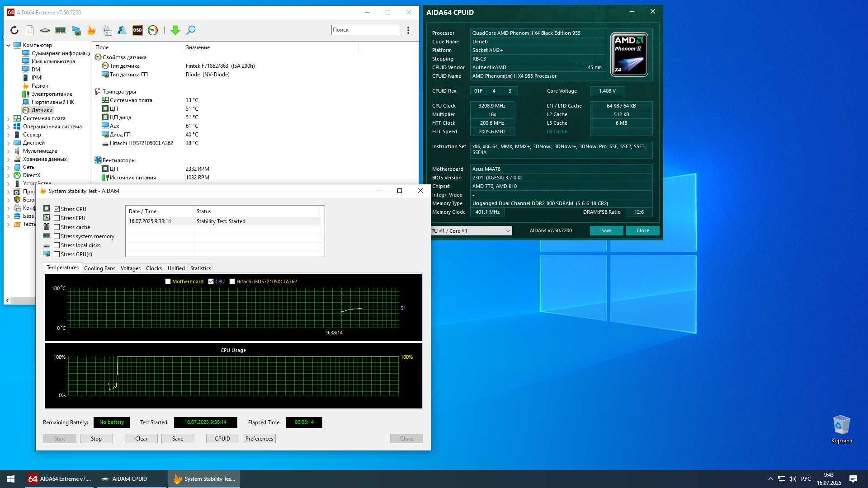Click Stop in the stability test

click(x=96, y=439)
